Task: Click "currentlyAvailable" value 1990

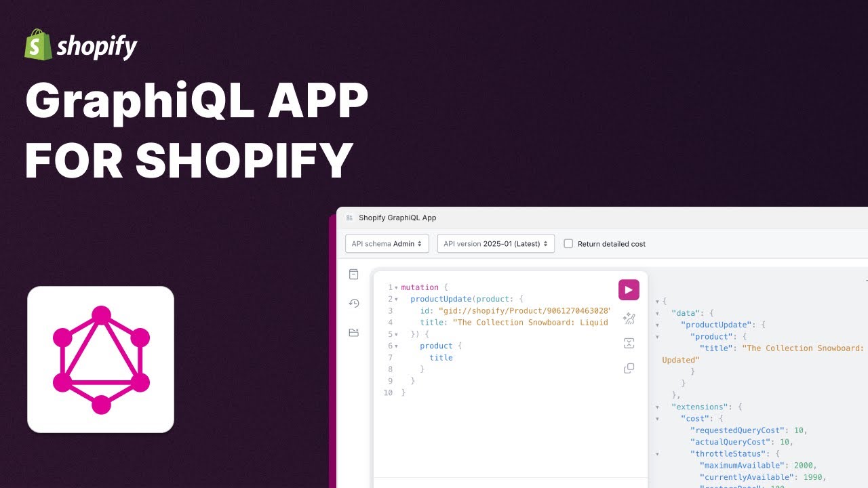Action: pyautogui.click(x=812, y=477)
